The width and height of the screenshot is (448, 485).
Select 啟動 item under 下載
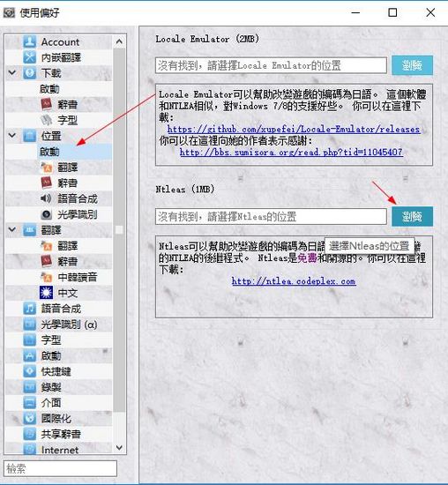[x=49, y=89]
